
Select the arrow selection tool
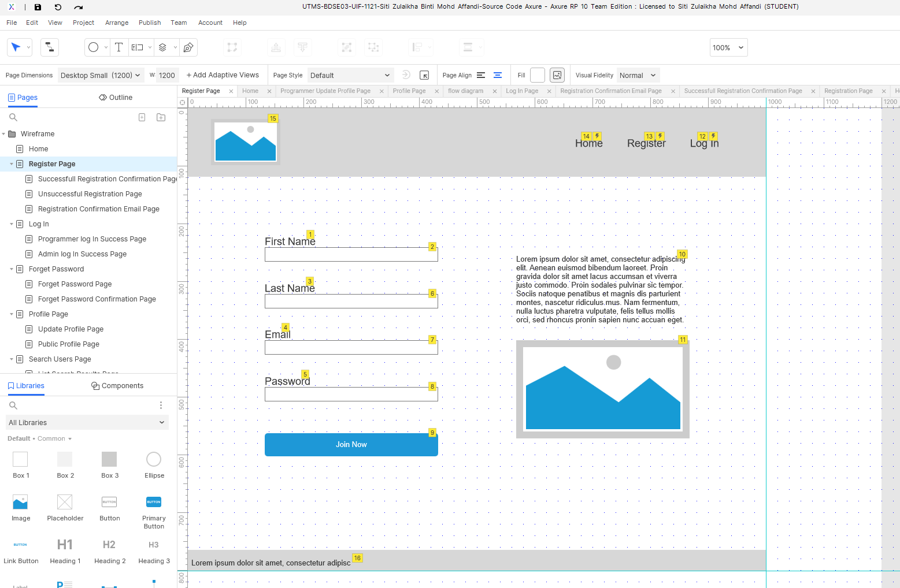[x=16, y=47]
